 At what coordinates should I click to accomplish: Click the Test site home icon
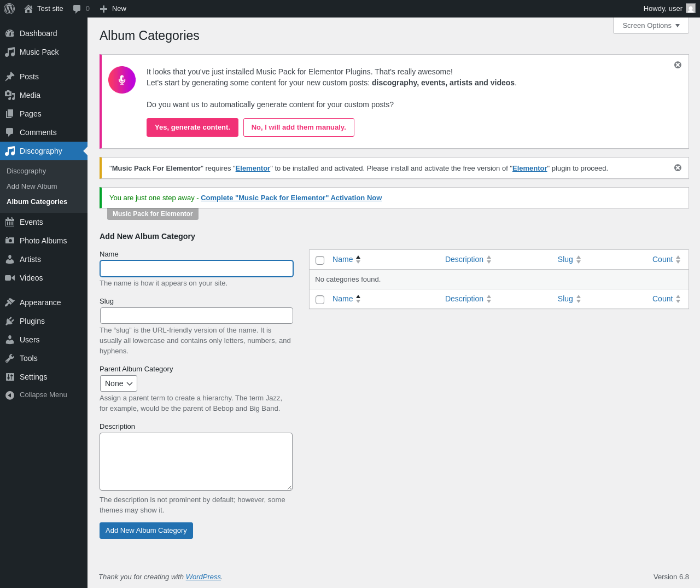[28, 9]
